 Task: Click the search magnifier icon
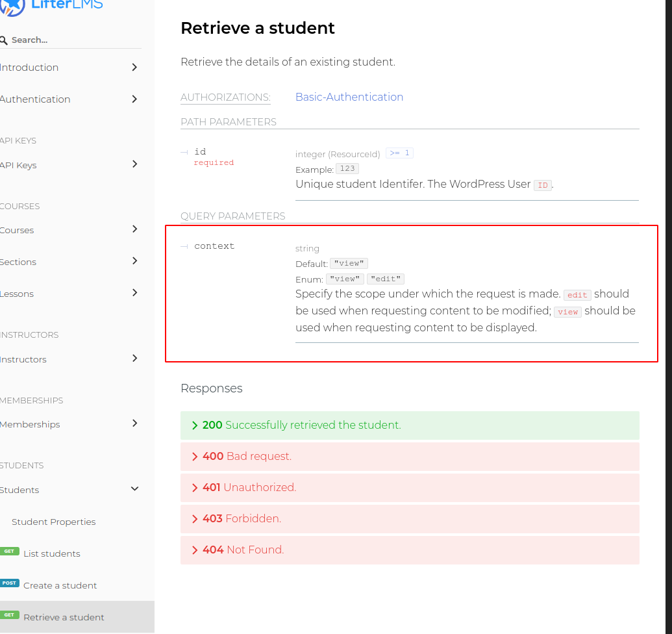click(3, 40)
